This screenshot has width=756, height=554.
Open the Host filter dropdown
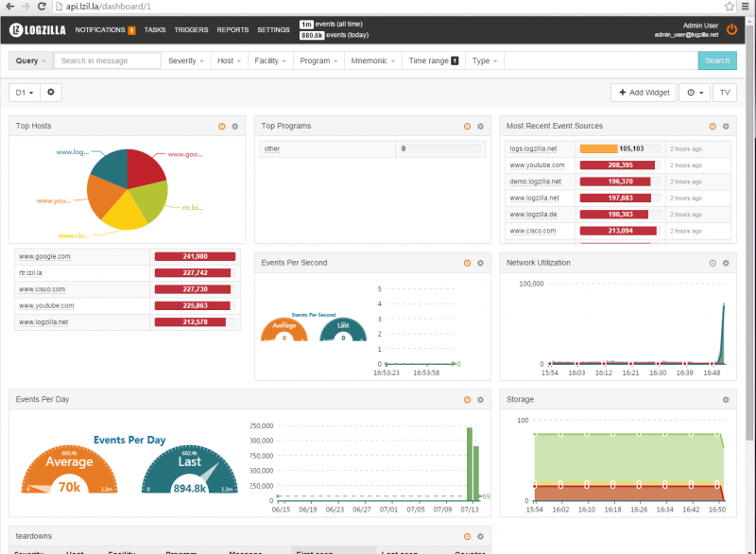pos(229,61)
